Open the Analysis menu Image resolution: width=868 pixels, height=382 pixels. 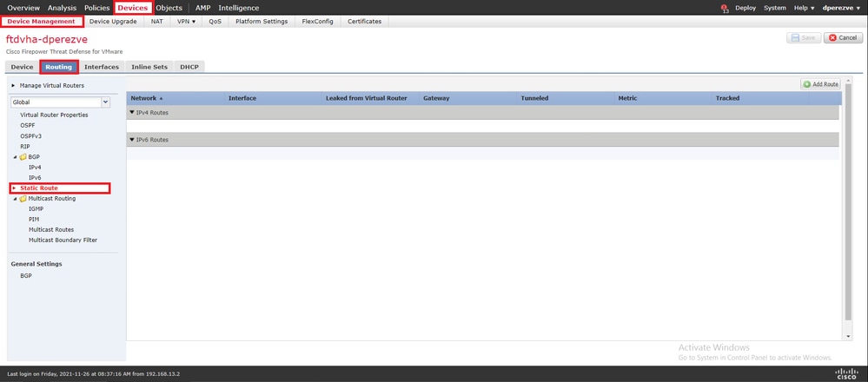[x=62, y=8]
